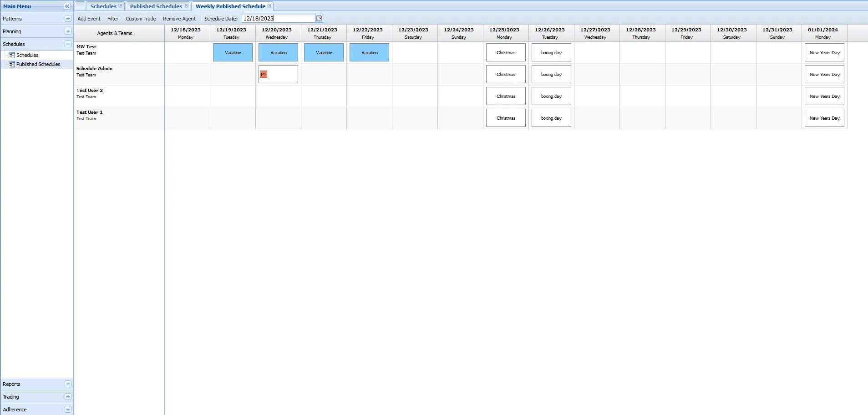
Task: Select the Weekly Published Schedule tab
Action: click(230, 6)
